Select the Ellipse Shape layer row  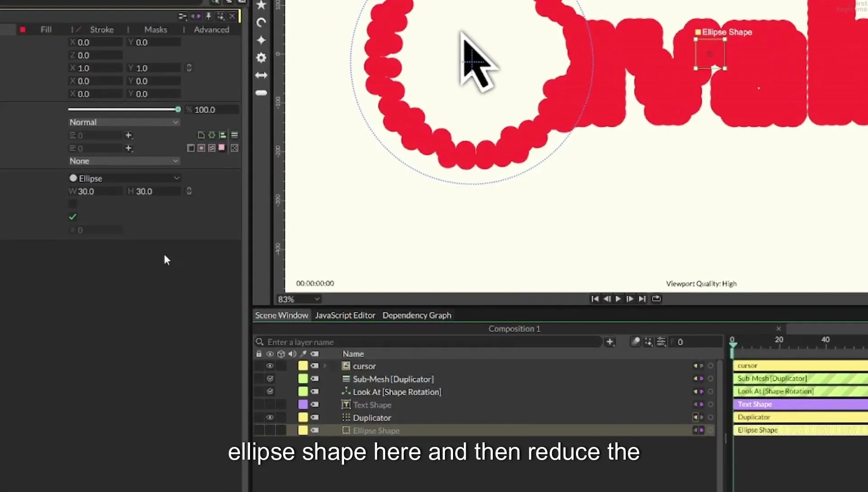[x=486, y=430]
